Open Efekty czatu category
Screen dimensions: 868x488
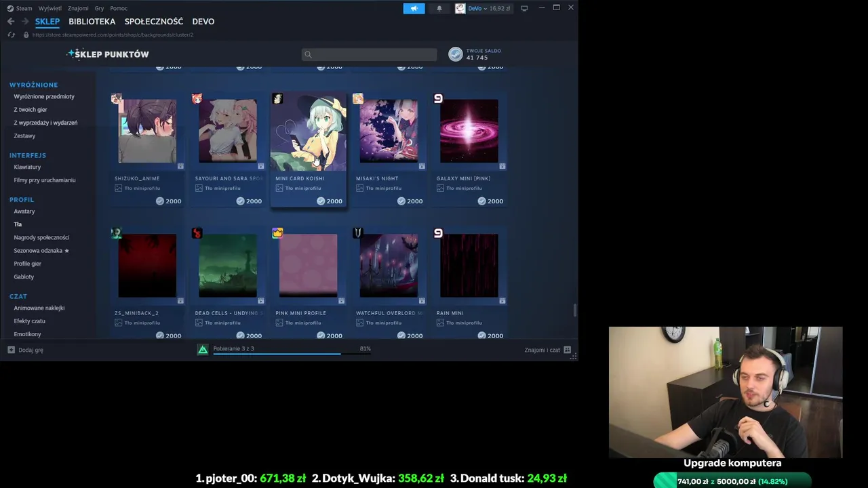click(x=30, y=321)
